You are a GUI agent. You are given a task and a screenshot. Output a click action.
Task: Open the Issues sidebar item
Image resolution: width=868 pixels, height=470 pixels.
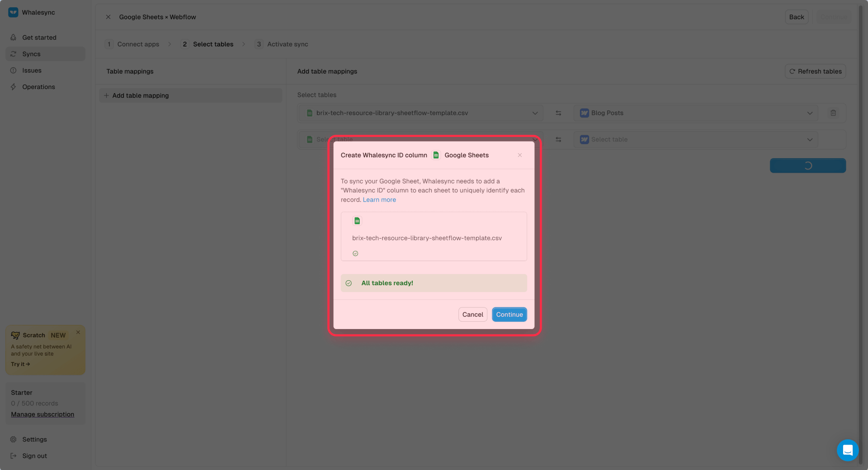[45, 70]
